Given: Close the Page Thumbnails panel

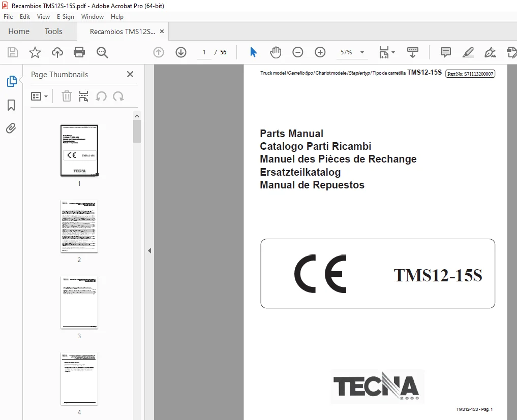Looking at the screenshot, I should [130, 74].
